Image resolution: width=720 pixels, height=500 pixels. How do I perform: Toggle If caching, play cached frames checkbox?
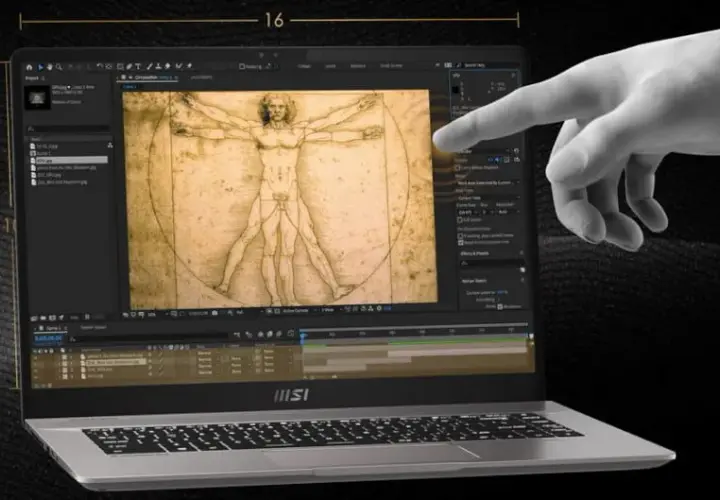[460, 236]
